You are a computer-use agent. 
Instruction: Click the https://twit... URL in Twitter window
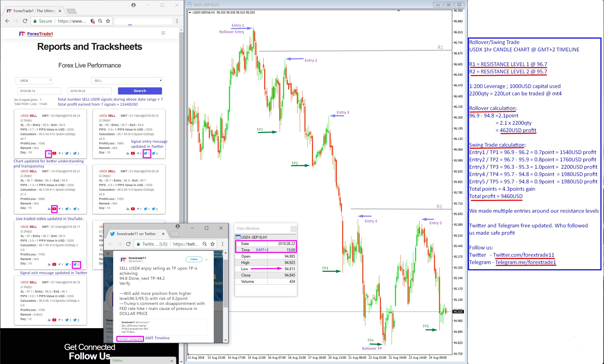[x=185, y=244]
